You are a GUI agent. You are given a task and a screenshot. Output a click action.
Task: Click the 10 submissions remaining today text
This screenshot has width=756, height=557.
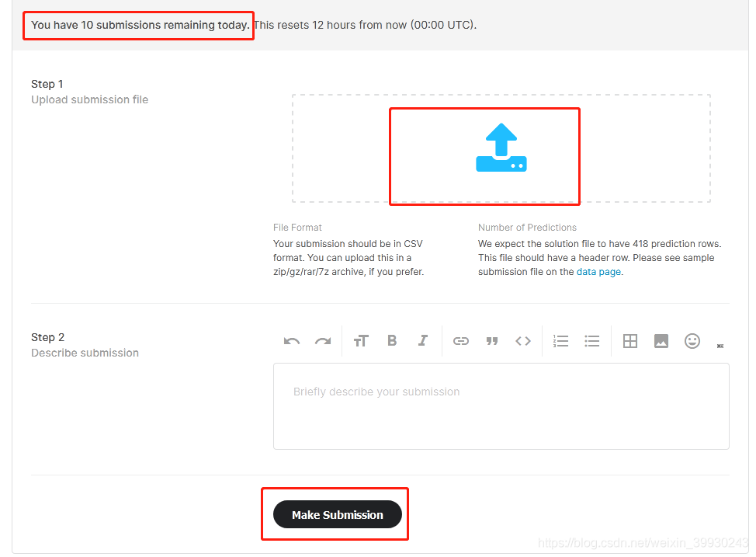click(x=140, y=25)
